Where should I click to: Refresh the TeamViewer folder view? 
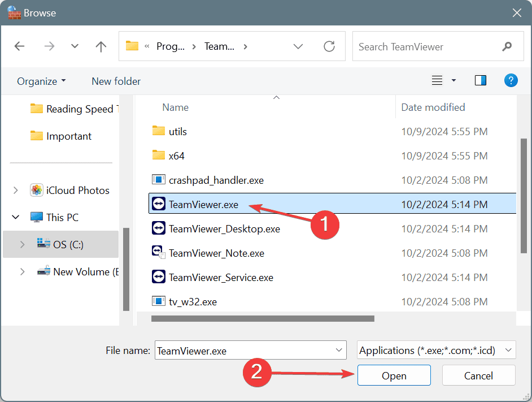click(x=329, y=46)
